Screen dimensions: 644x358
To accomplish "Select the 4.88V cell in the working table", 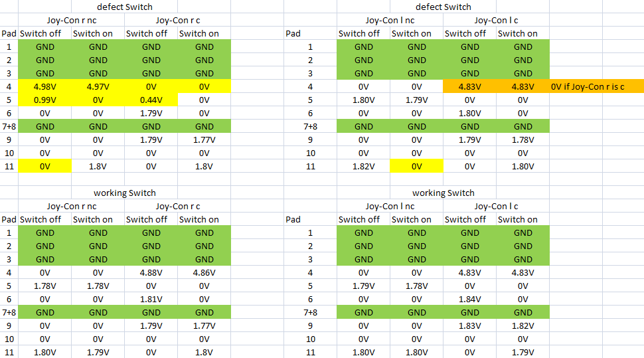I will click(x=151, y=272).
